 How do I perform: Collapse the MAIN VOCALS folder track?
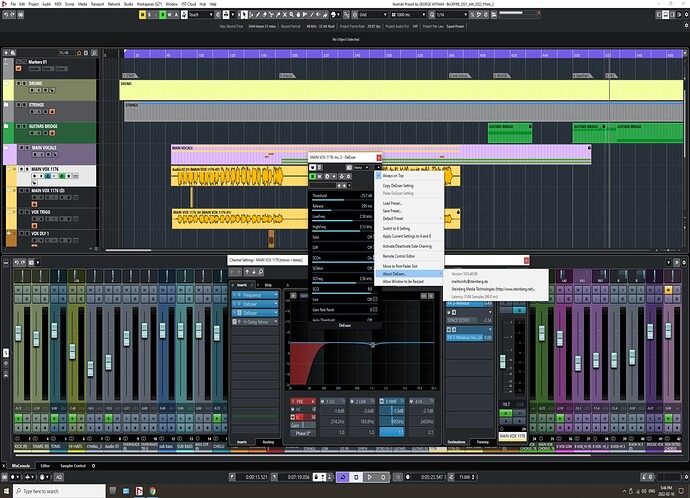point(7,147)
